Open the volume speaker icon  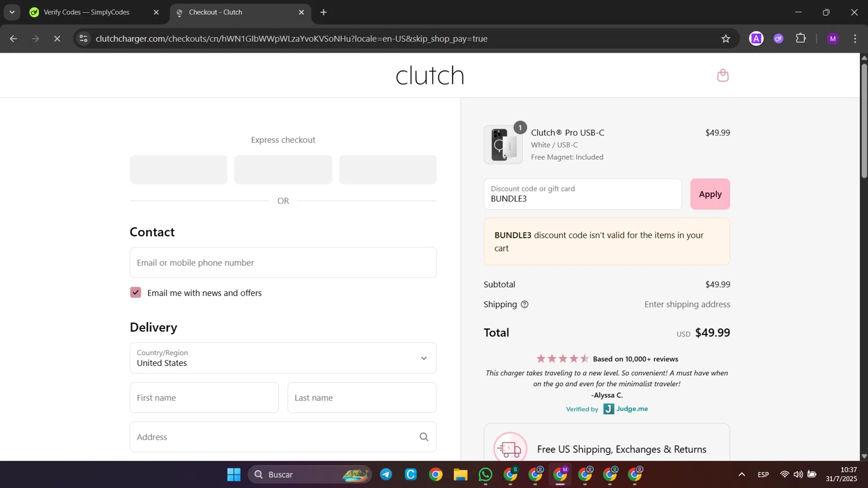click(x=799, y=475)
